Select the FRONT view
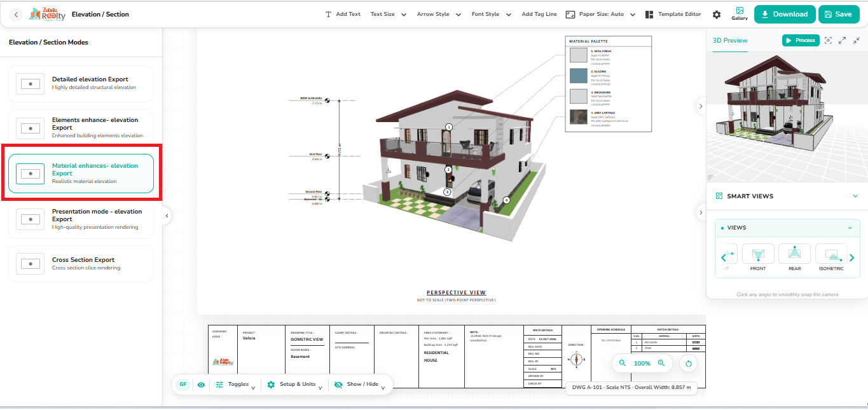The image size is (868, 410). [x=758, y=257]
